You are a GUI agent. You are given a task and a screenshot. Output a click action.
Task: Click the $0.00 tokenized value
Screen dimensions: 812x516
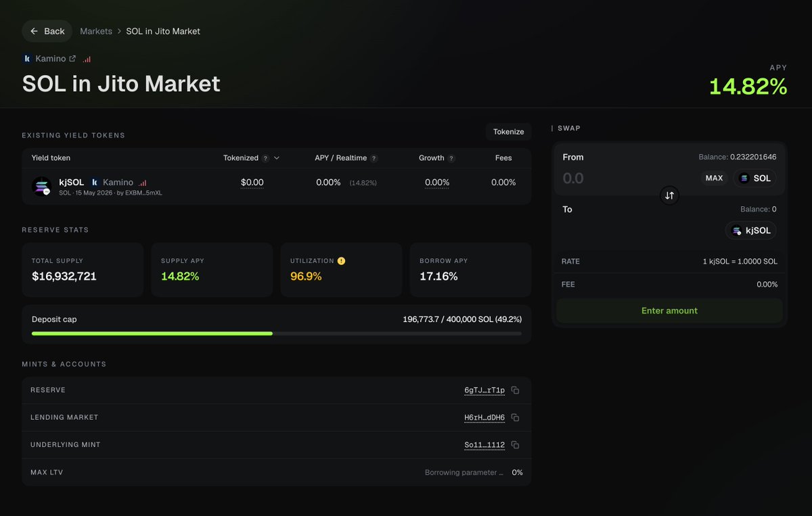[252, 183]
